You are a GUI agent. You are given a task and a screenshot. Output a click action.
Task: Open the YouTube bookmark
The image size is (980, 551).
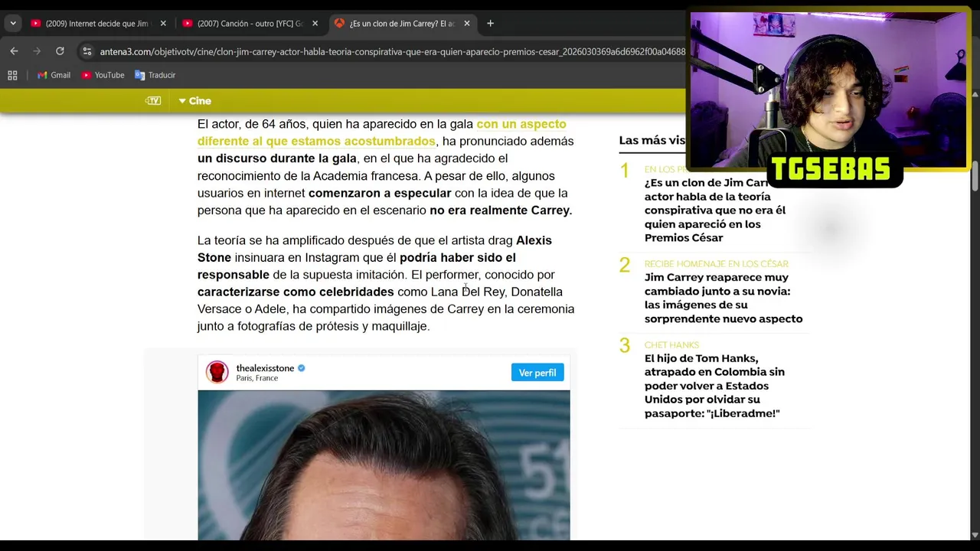[x=103, y=75]
